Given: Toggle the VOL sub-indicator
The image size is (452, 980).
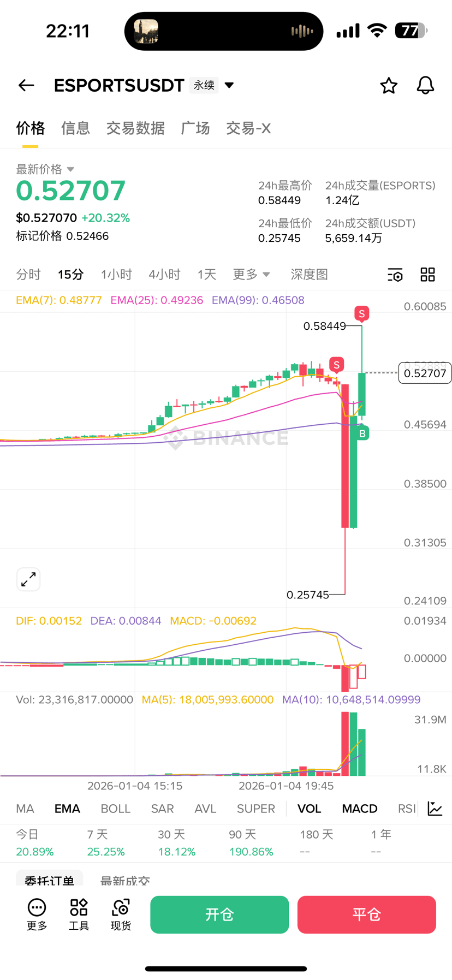Looking at the screenshot, I should click(309, 809).
